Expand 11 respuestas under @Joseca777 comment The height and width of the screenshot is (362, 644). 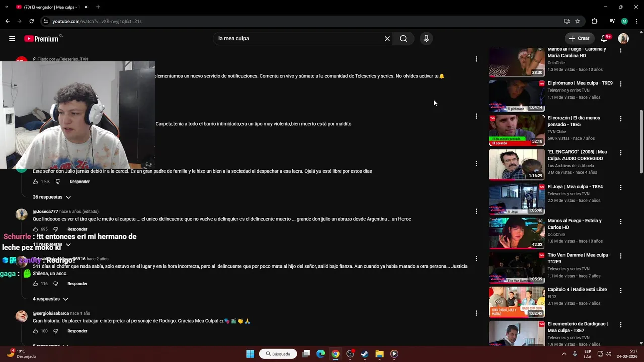(x=52, y=245)
